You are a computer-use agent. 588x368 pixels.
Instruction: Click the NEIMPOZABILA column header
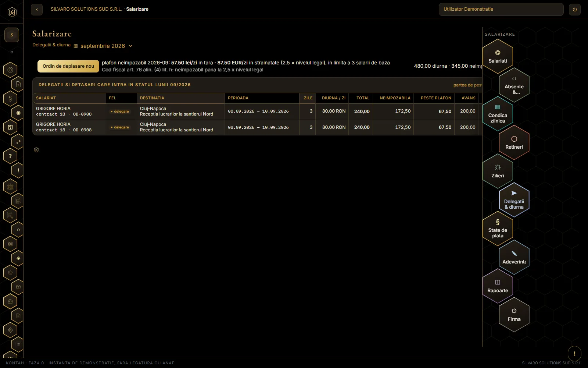pyautogui.click(x=393, y=98)
